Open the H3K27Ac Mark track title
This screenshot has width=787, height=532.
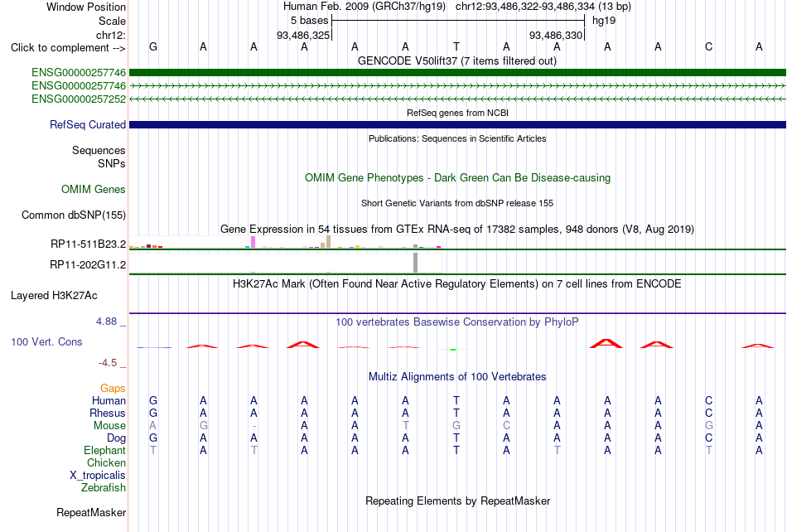[x=457, y=283]
